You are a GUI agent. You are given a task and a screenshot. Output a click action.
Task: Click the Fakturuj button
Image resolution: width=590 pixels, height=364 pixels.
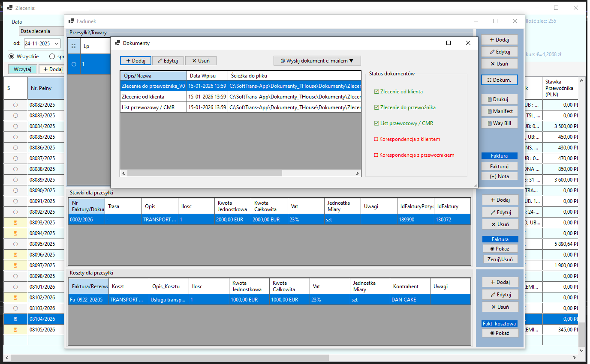tap(499, 166)
